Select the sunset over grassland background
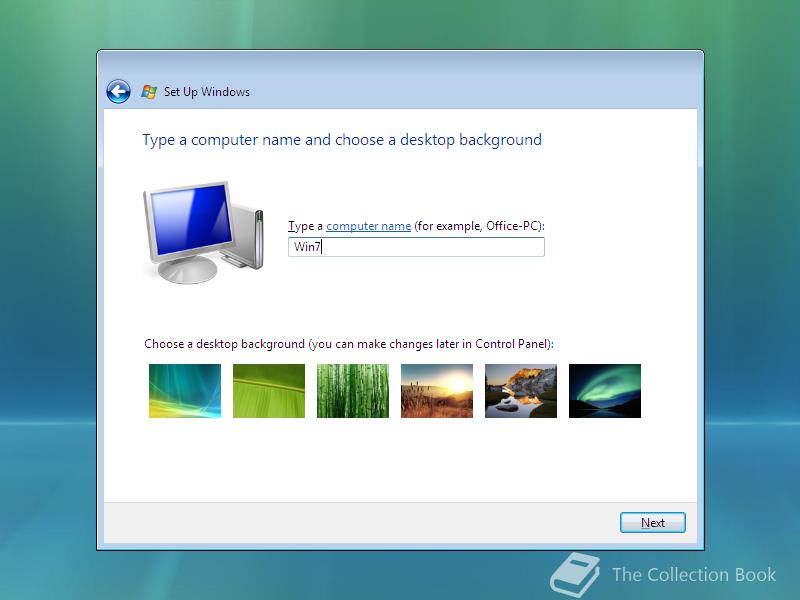This screenshot has height=600, width=800. point(437,391)
